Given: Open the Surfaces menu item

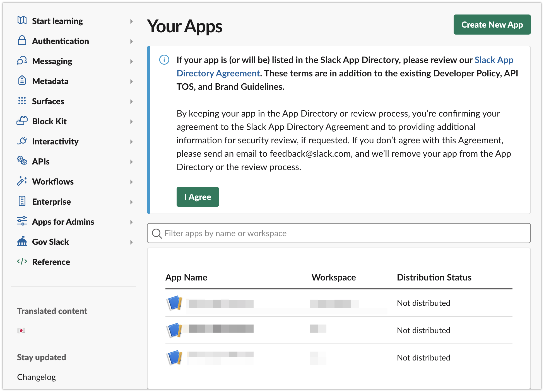Looking at the screenshot, I should click(48, 101).
